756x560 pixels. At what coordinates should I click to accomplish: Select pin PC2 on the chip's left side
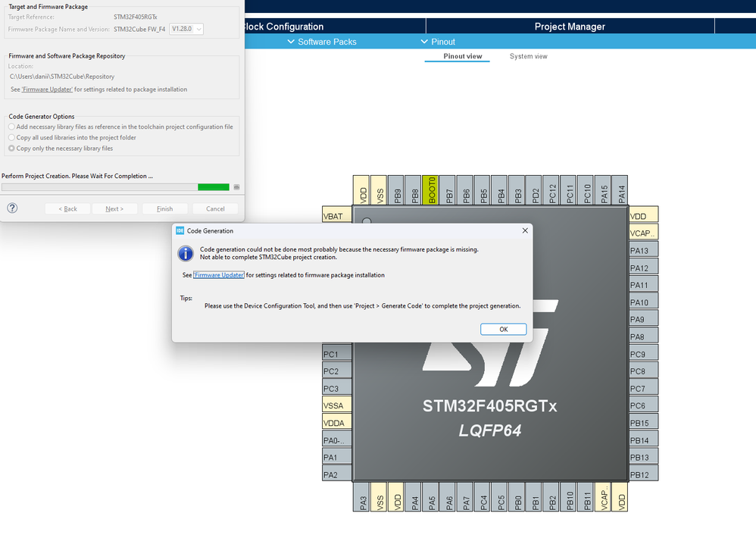(x=337, y=371)
